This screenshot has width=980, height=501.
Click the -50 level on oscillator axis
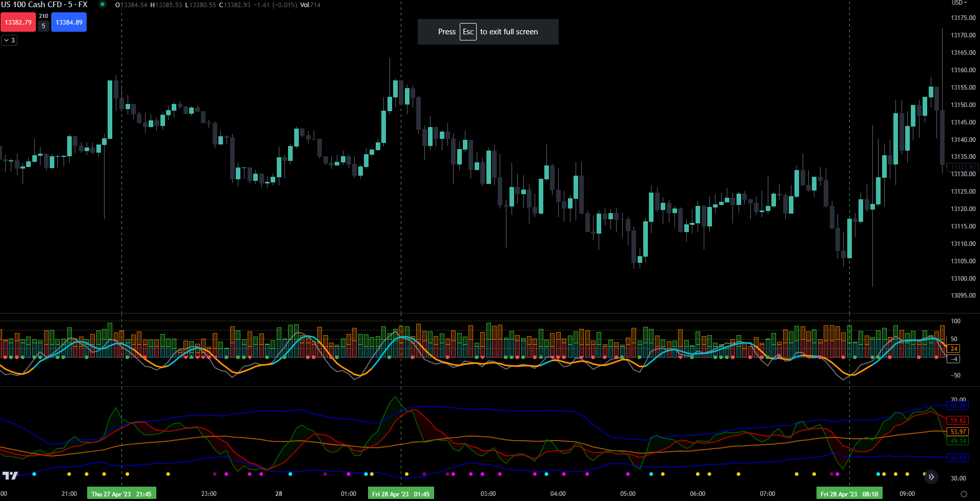point(955,375)
